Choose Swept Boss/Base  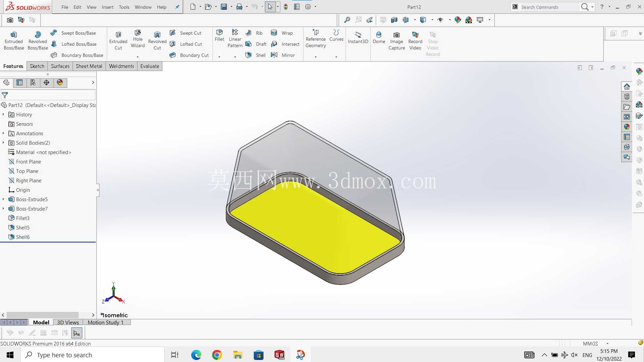(x=74, y=33)
